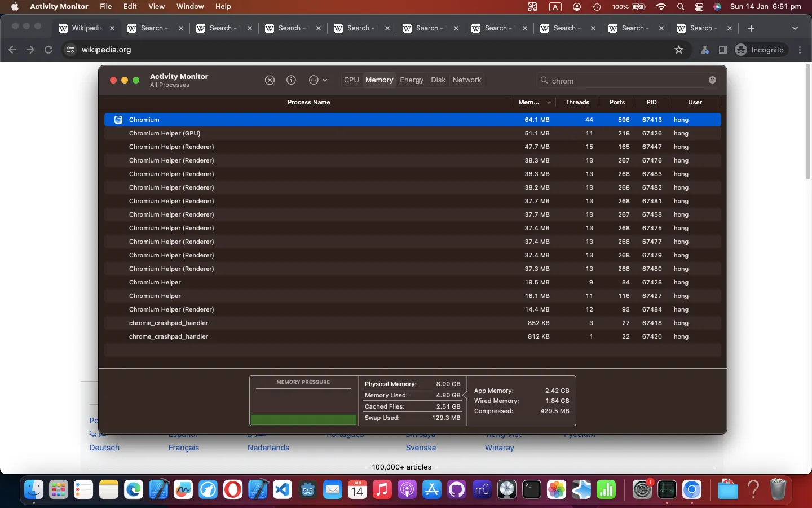Click the browser window vertical scrollbar
Viewport: 812px width, 508px height.
[808, 121]
